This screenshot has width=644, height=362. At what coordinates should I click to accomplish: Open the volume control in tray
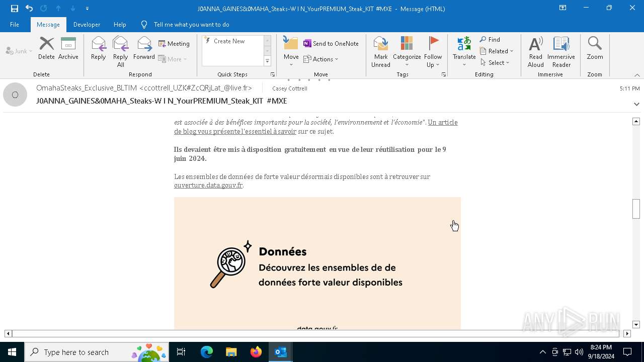pyautogui.click(x=579, y=352)
